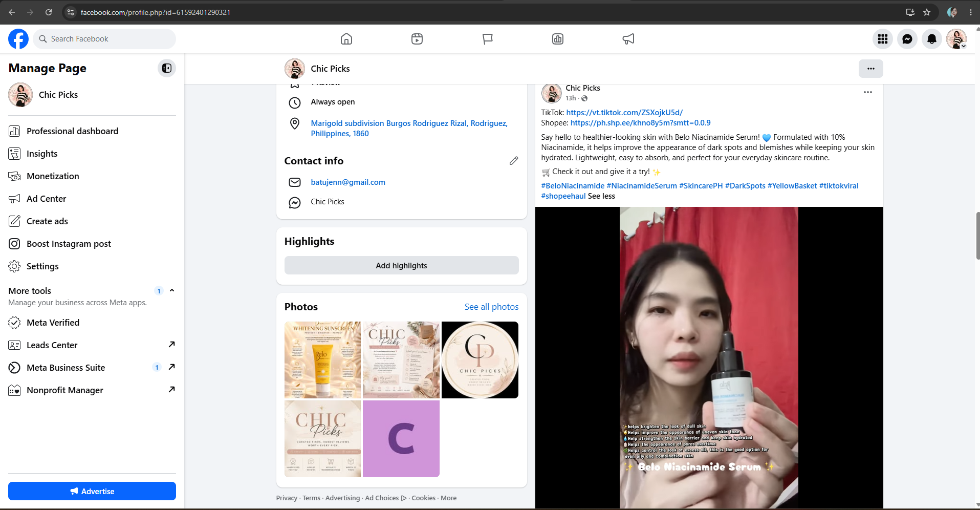This screenshot has height=510, width=980.
Task: Go to the Facebook logo home
Action: pyautogui.click(x=18, y=39)
